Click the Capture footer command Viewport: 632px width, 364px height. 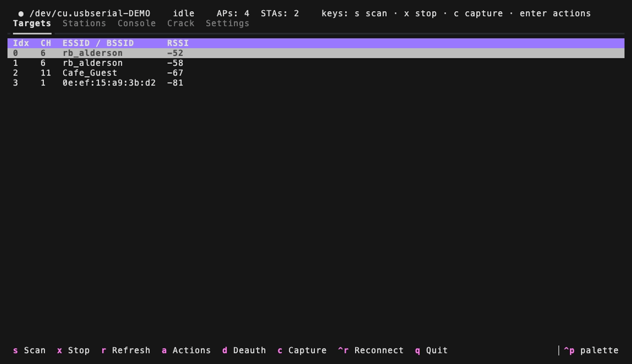pos(302,350)
